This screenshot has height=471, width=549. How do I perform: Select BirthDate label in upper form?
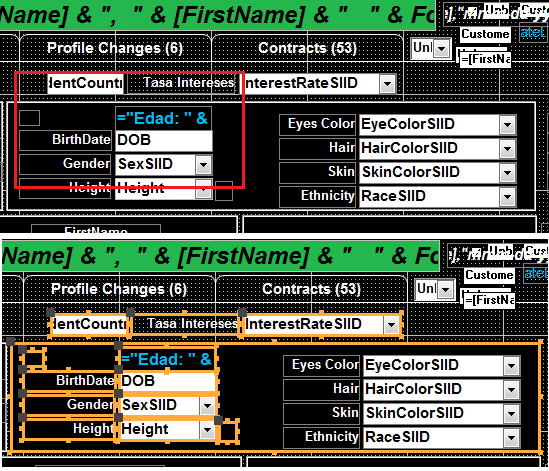point(65,140)
